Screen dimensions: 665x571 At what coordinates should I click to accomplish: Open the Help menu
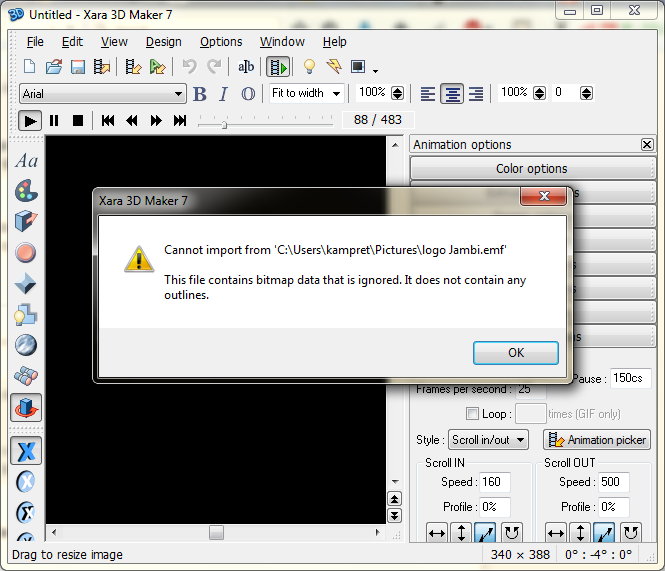(335, 42)
